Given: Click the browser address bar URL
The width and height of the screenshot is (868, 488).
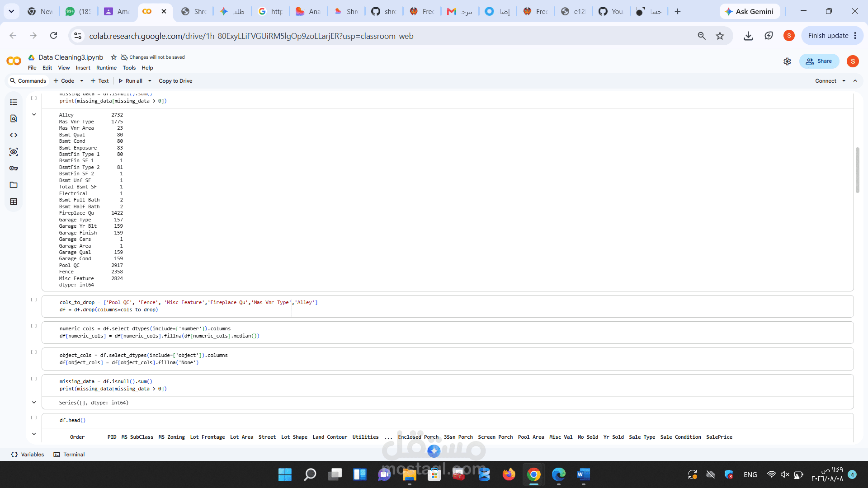Looking at the screenshot, I should pyautogui.click(x=251, y=36).
